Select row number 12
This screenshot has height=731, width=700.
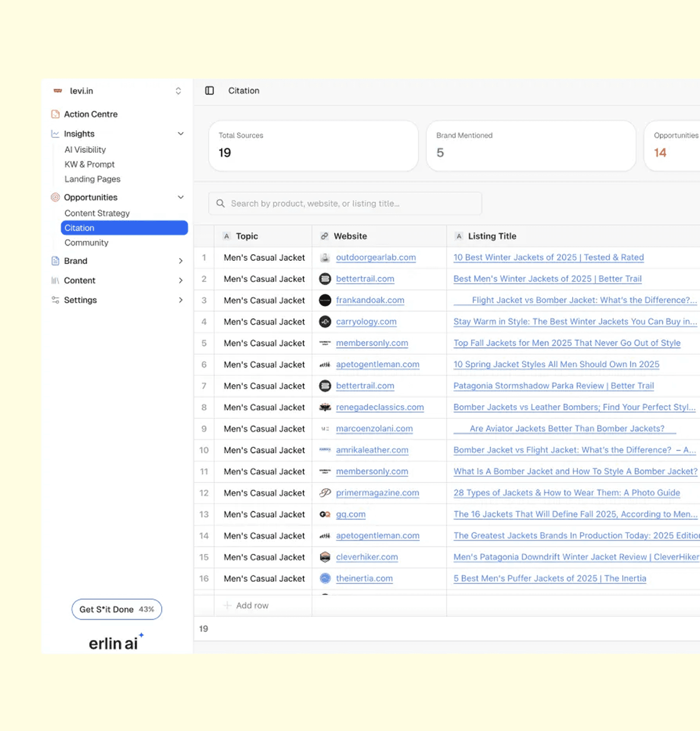(x=204, y=493)
